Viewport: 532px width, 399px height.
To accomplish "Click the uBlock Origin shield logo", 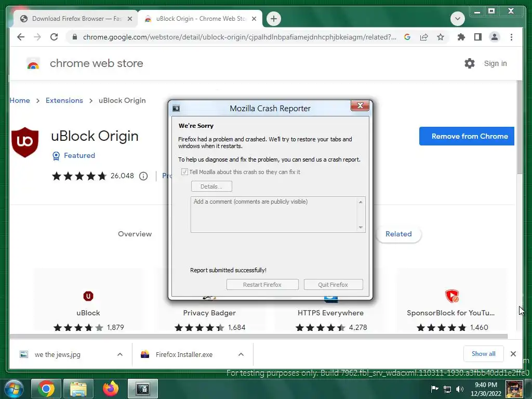I will pos(25,142).
